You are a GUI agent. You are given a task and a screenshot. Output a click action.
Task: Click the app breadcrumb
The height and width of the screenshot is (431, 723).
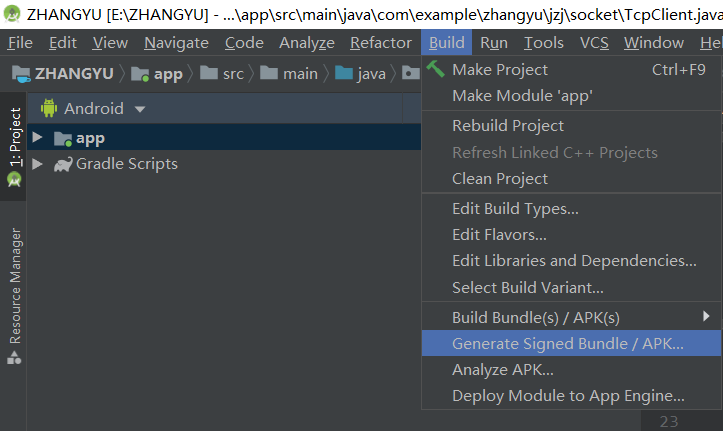168,74
